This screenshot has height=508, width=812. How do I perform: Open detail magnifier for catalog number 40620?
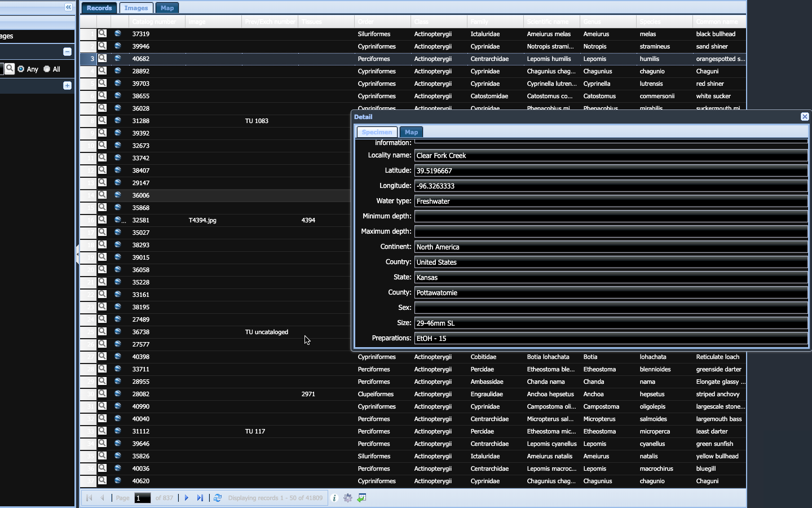(x=103, y=481)
